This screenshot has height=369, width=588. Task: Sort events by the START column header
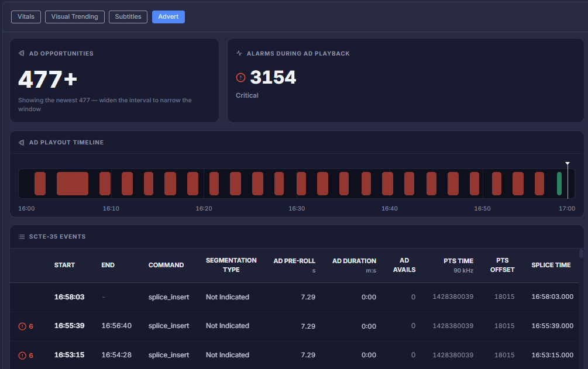pos(64,265)
